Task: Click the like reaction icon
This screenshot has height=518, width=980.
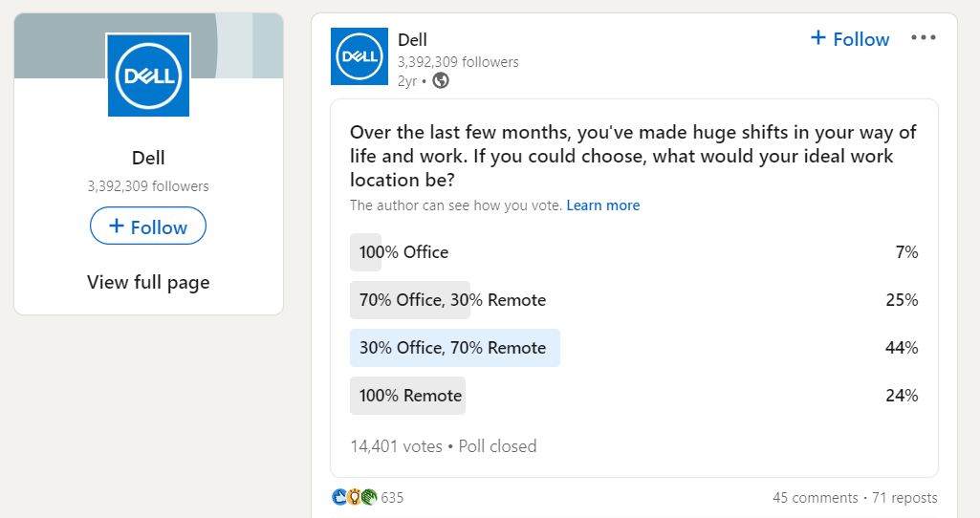Action: 339,497
